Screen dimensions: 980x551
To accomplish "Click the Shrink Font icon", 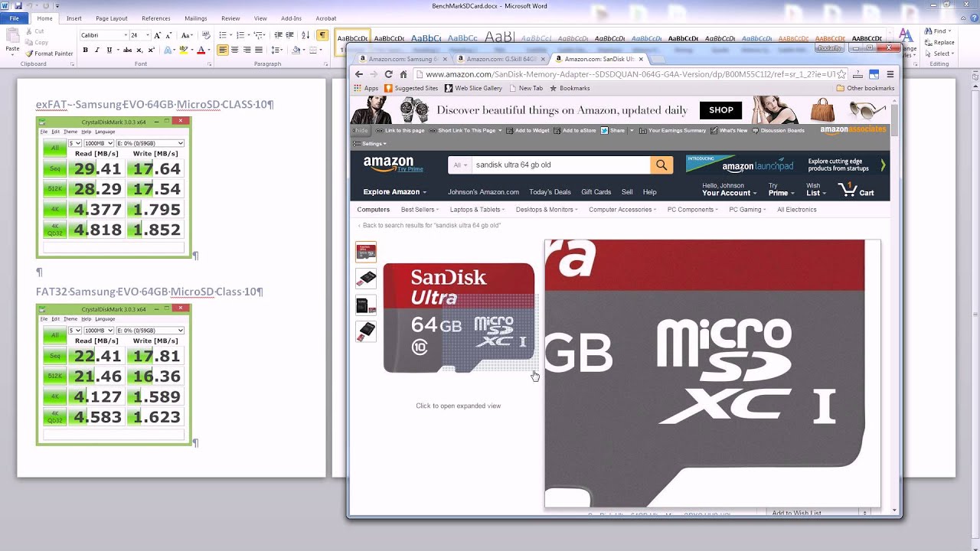I will click(168, 35).
